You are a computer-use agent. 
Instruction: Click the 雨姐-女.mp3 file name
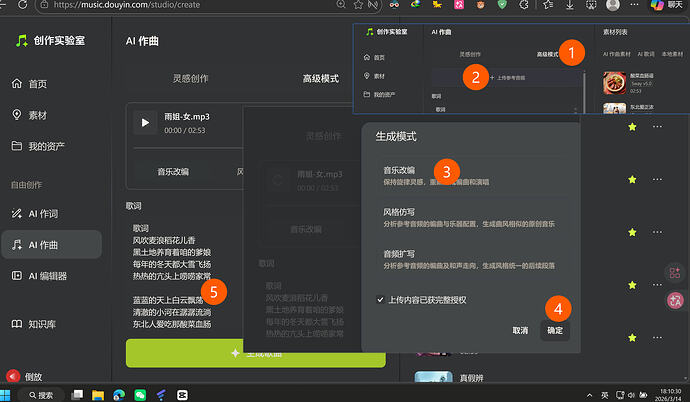[187, 117]
